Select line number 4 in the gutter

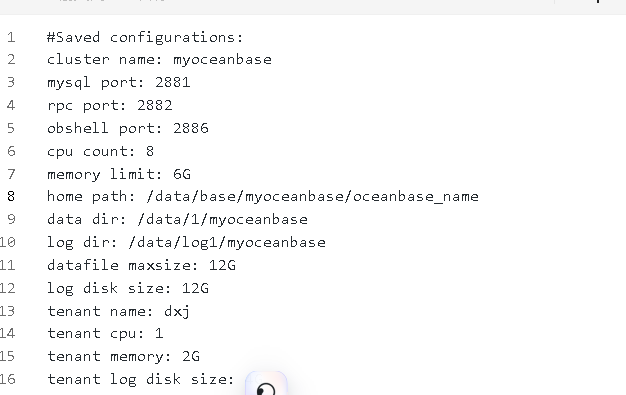point(11,105)
